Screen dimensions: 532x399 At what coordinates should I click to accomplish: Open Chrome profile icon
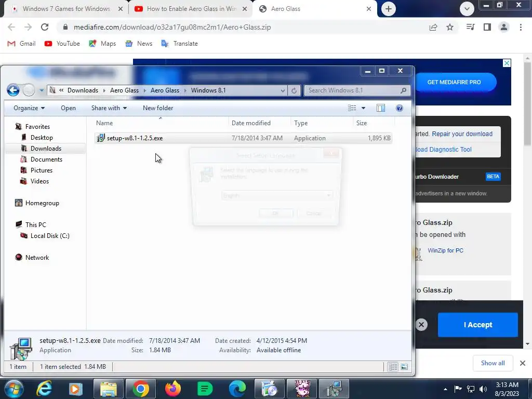(504, 27)
